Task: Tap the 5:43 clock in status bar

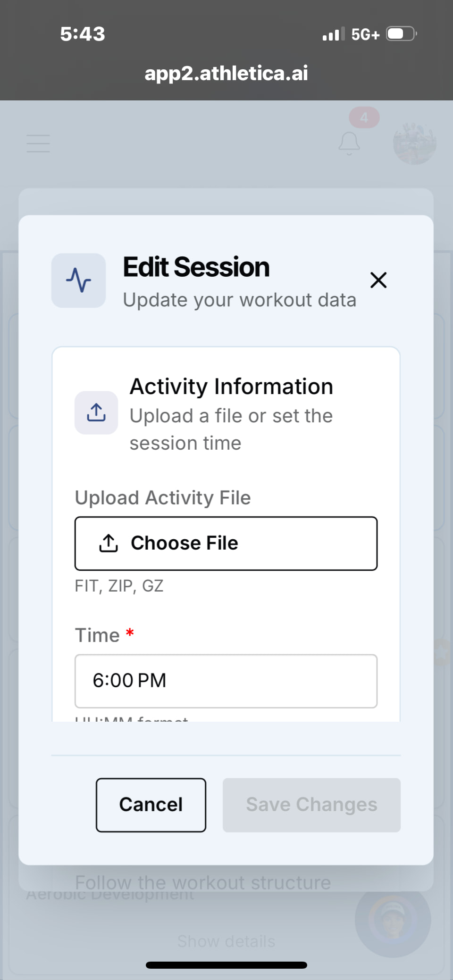Action: [x=83, y=34]
